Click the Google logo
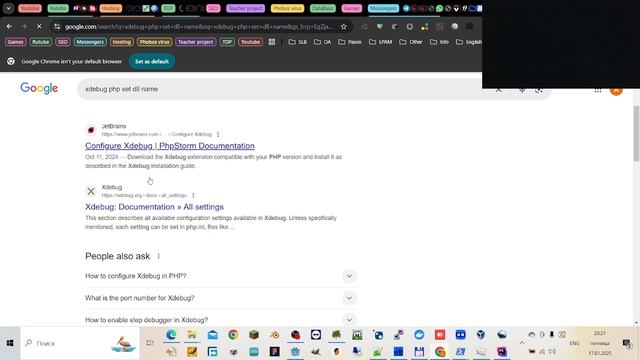This screenshot has height=360, width=640. [x=39, y=88]
